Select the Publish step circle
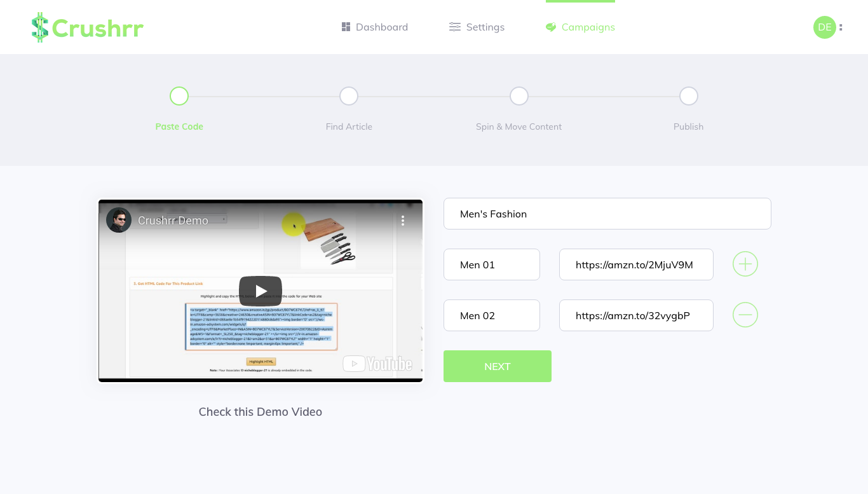The height and width of the screenshot is (494, 868). pos(689,96)
